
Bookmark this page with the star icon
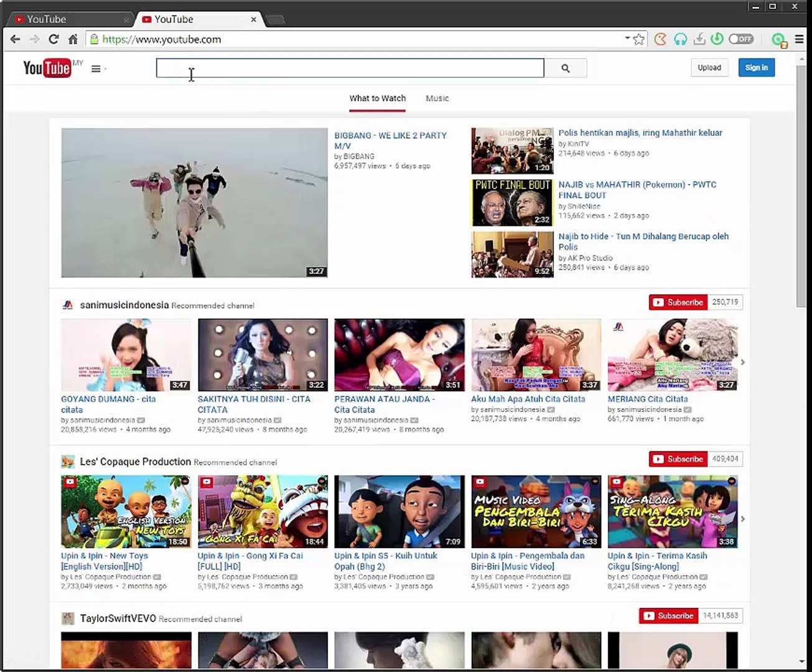pos(639,39)
